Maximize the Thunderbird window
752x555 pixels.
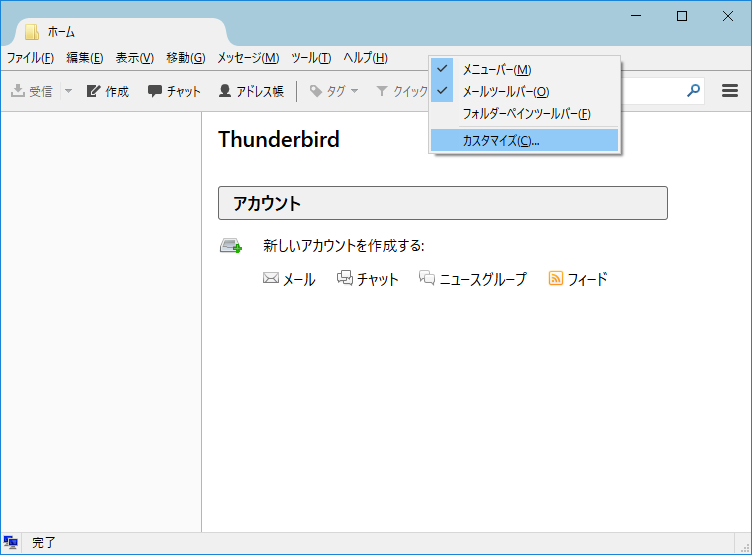[x=682, y=16]
